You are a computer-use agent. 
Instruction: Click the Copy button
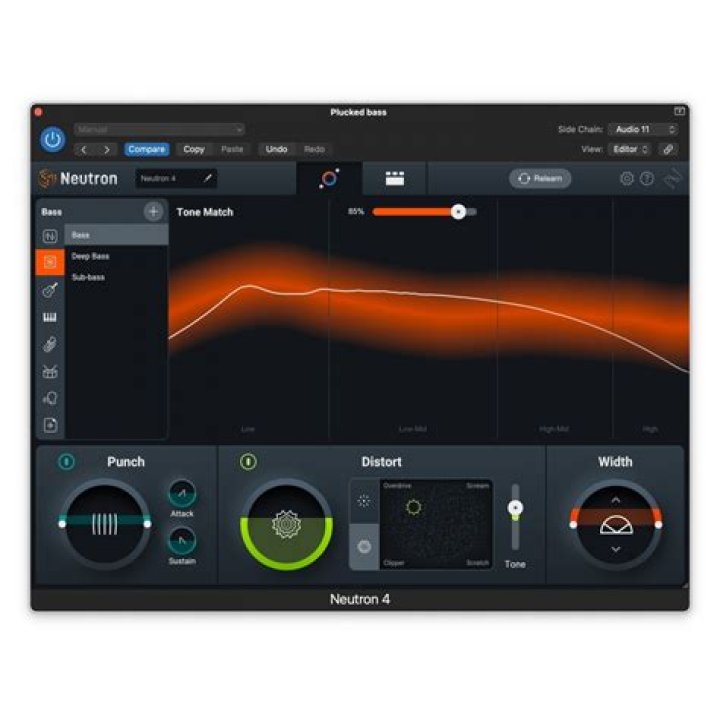pos(194,149)
